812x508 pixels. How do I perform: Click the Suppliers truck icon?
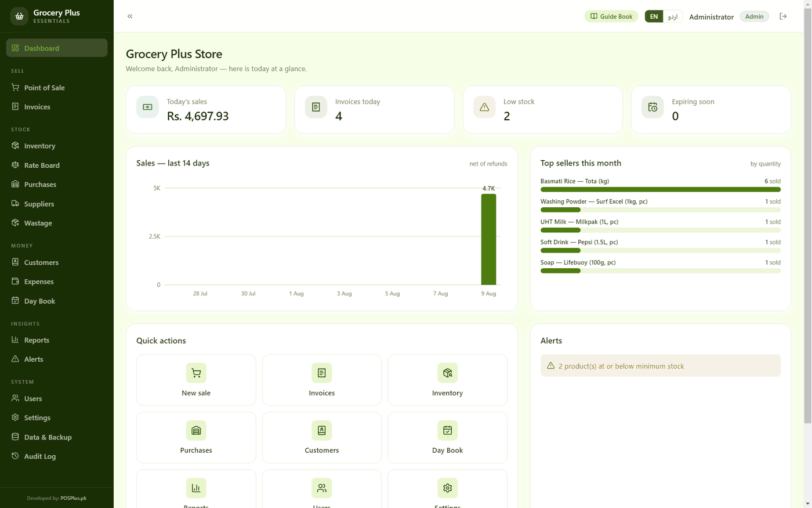click(15, 204)
